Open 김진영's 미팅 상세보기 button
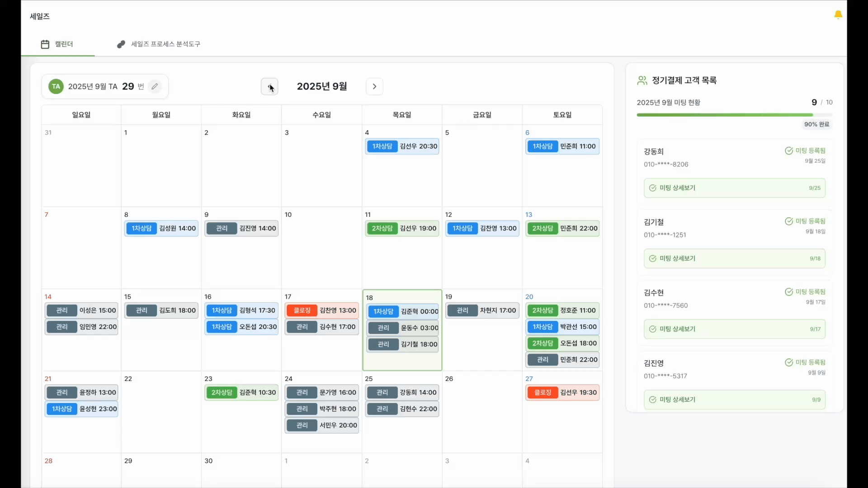 [734, 399]
